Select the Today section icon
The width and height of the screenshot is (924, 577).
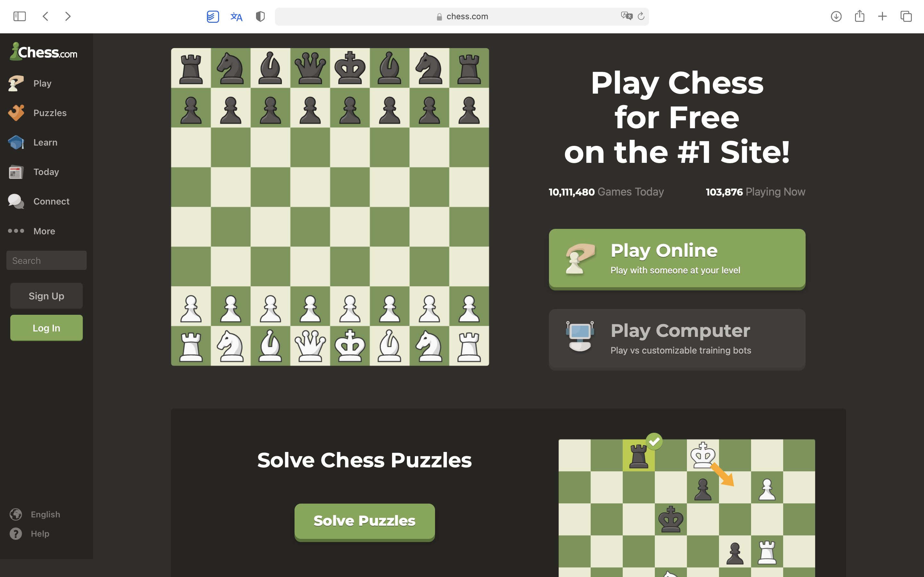pos(16,171)
